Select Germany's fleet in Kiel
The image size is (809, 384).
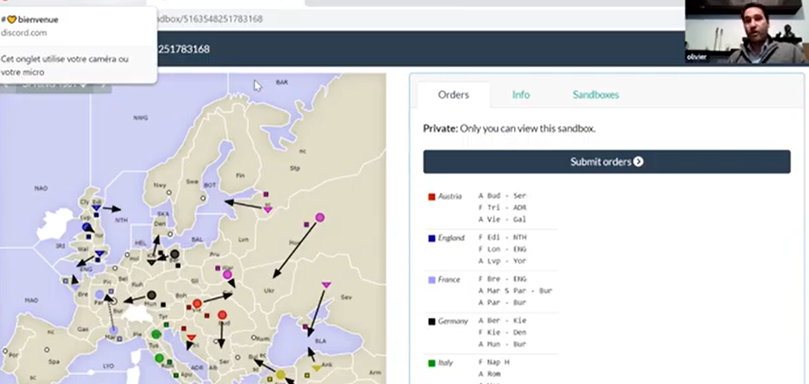(x=152, y=262)
